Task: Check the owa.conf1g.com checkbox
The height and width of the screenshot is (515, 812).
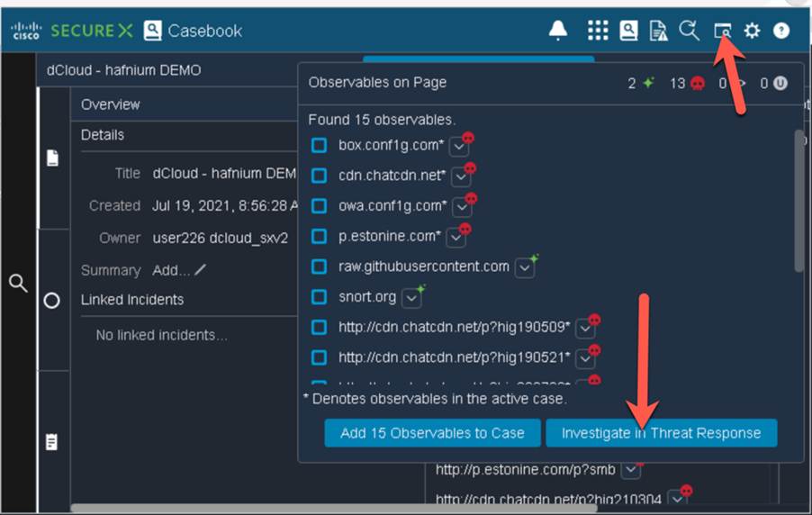Action: [319, 205]
